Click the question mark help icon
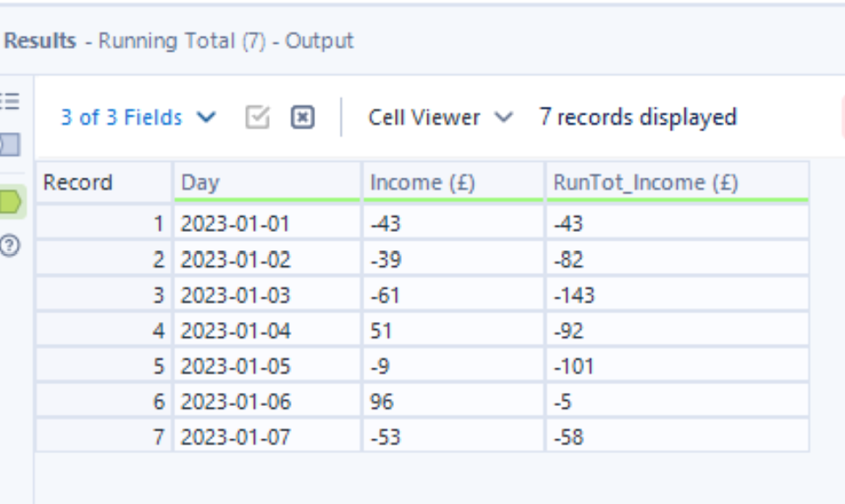 point(11,246)
